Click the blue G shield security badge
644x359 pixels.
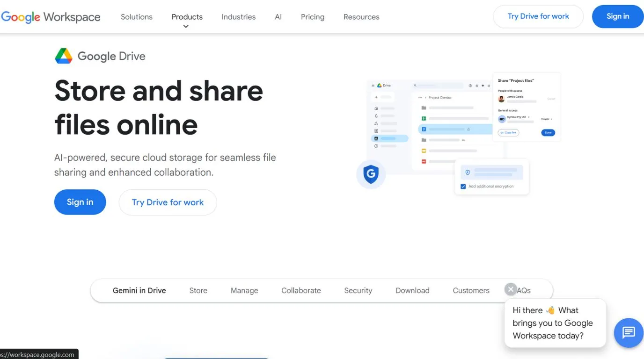coord(371,174)
